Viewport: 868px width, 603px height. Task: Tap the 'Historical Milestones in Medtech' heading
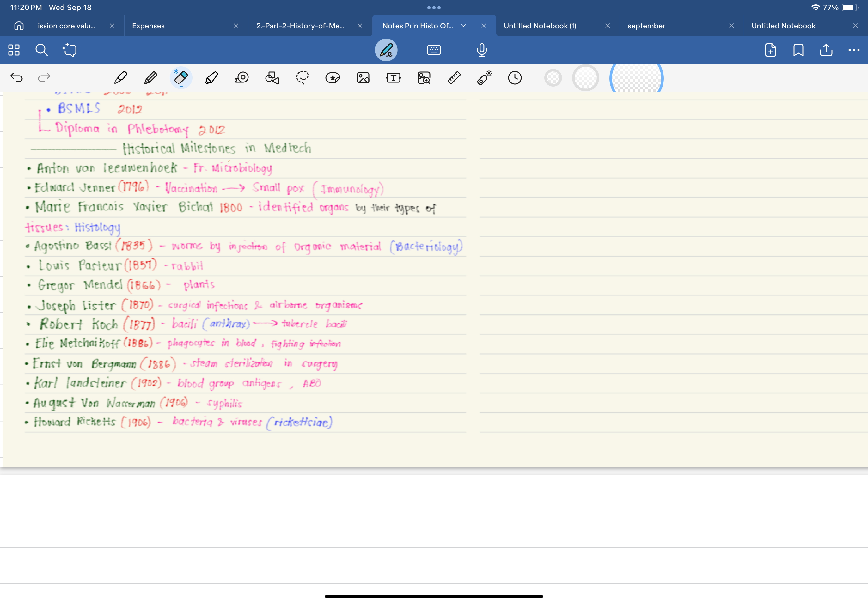217,148
